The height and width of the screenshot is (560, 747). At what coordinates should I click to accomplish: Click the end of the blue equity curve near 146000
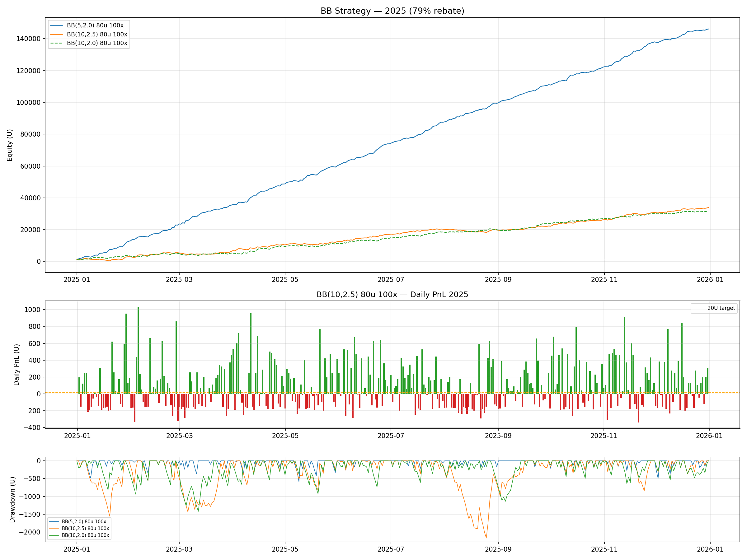coord(708,29)
